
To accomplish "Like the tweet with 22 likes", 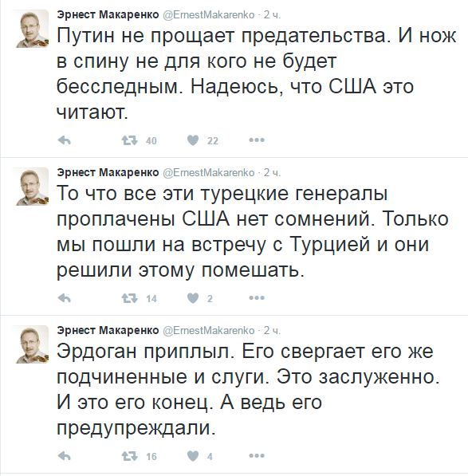I will click(x=193, y=140).
